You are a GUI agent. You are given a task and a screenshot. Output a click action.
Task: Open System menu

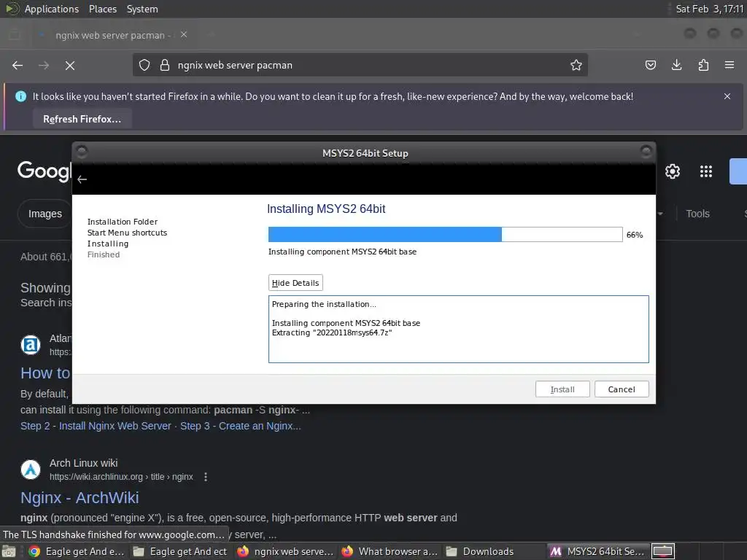coord(142,9)
